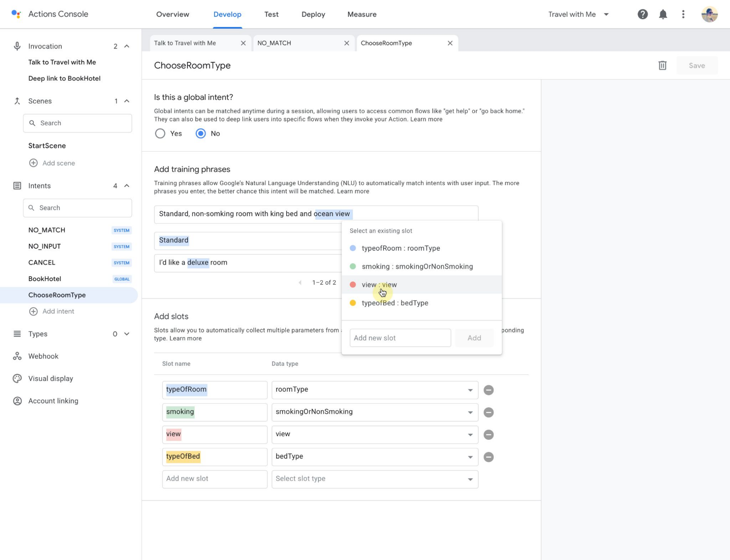
Task: Open Learn more link under training phrases
Action: (x=353, y=191)
